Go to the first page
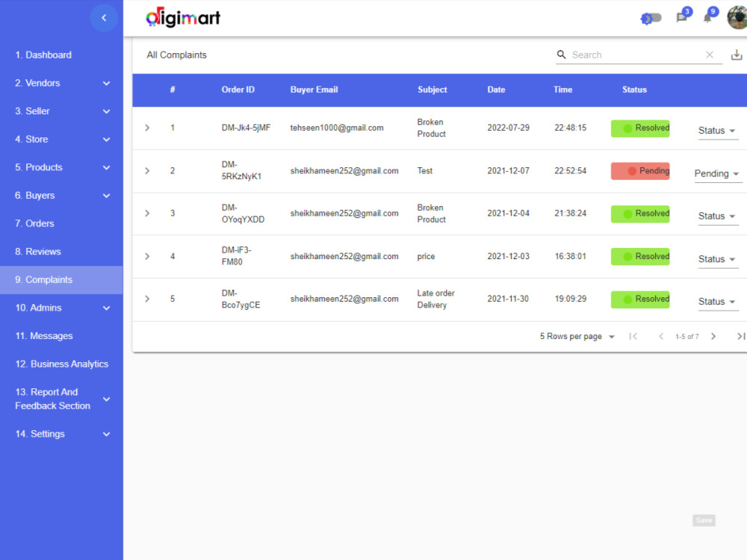Viewport: 747px width, 560px height. [633, 336]
